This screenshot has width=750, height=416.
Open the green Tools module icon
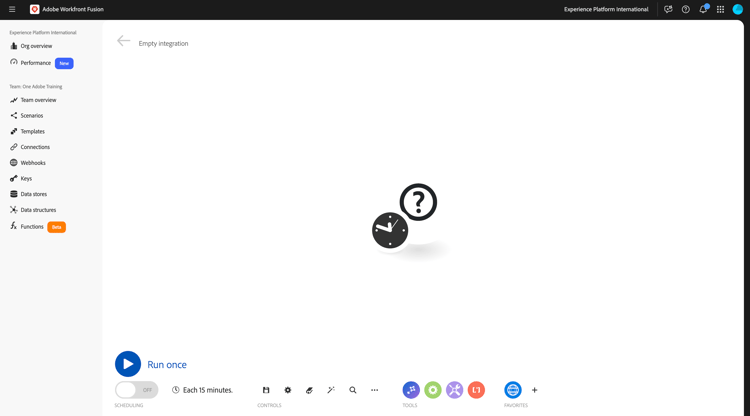(x=433, y=390)
